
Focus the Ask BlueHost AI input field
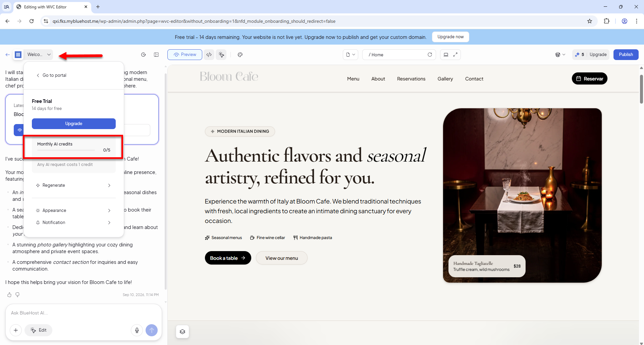click(x=84, y=313)
